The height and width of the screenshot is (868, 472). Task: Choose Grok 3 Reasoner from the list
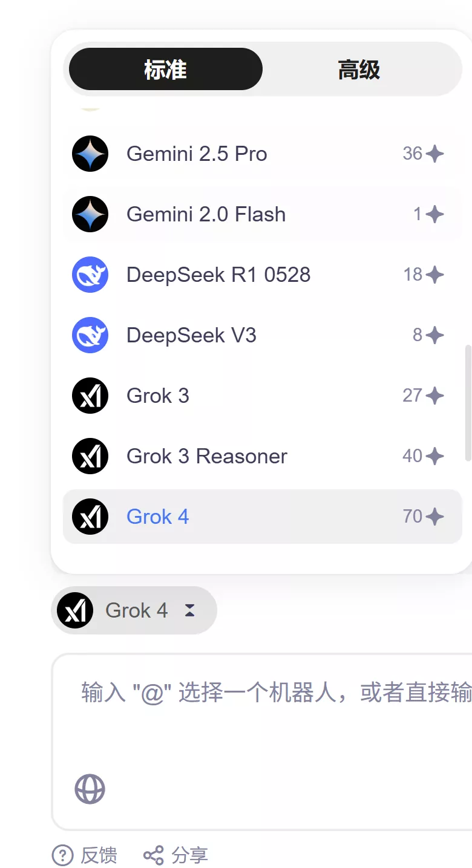(x=263, y=456)
